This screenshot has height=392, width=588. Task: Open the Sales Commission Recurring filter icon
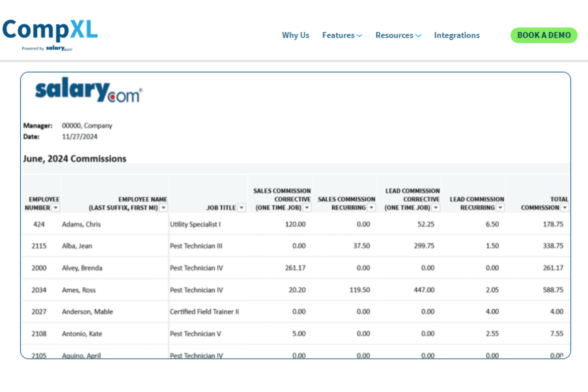[x=371, y=207]
